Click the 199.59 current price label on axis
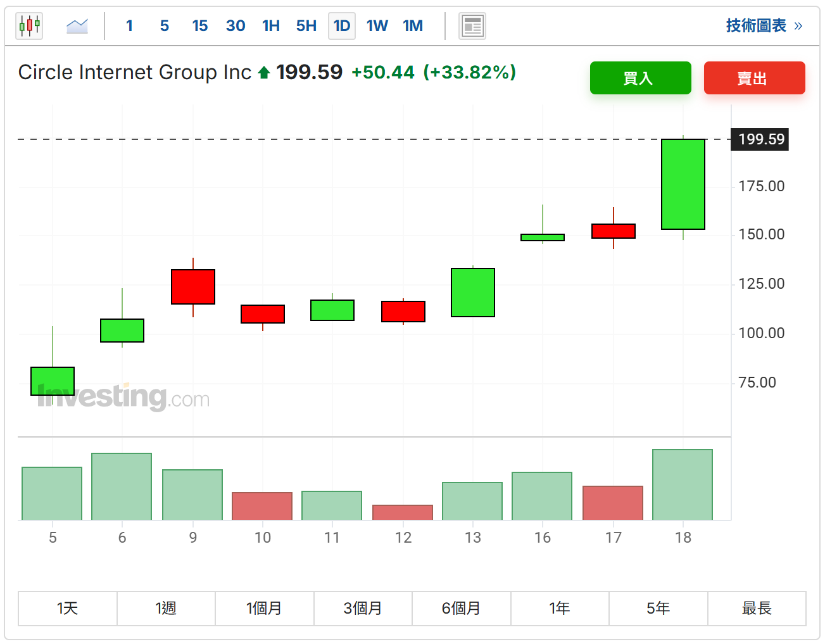Viewport: 825px width, 644px height. [x=760, y=139]
